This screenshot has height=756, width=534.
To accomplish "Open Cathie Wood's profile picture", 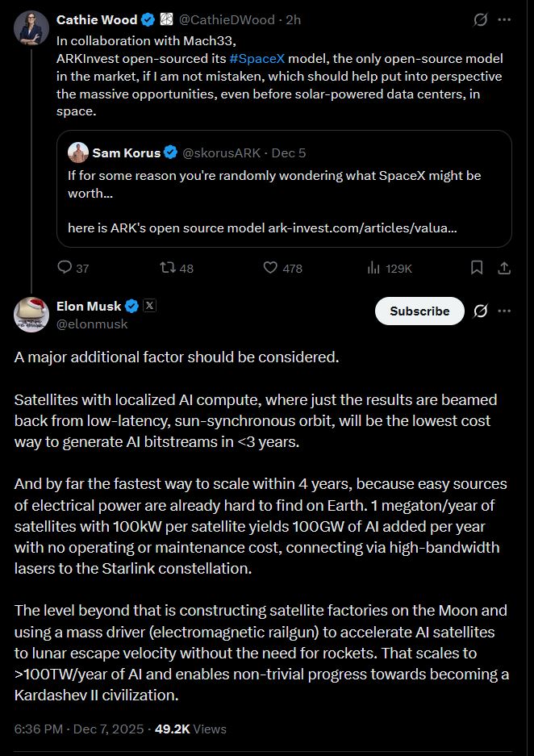I will point(31,28).
